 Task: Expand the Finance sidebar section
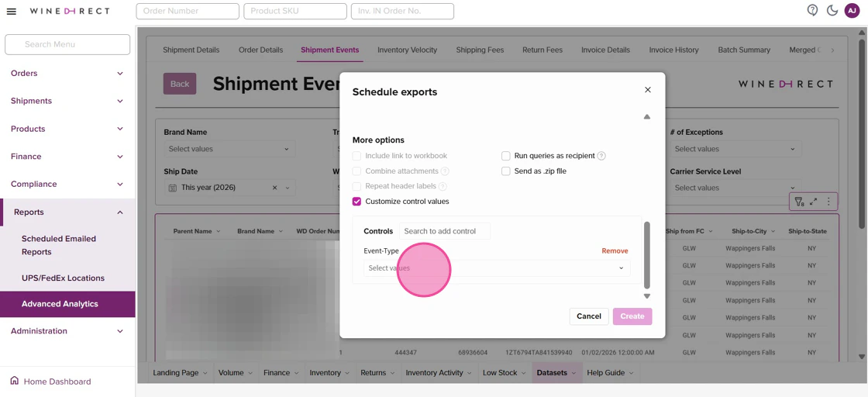pyautogui.click(x=67, y=156)
